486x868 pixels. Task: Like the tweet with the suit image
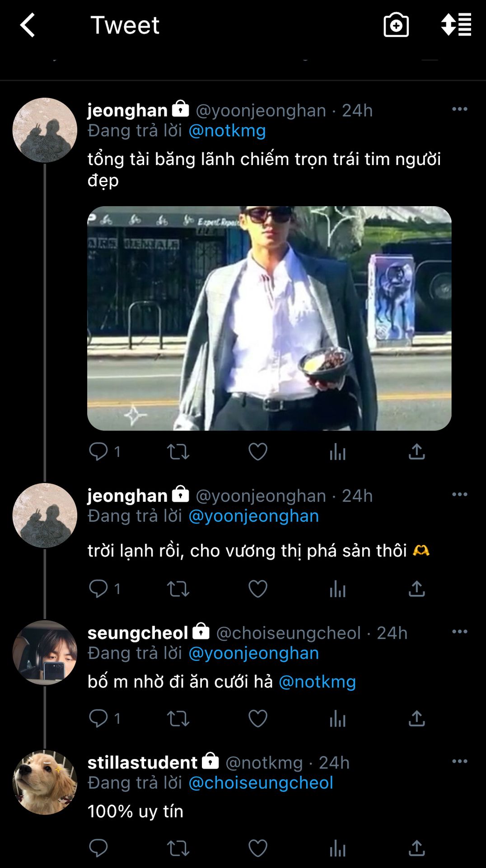(258, 452)
